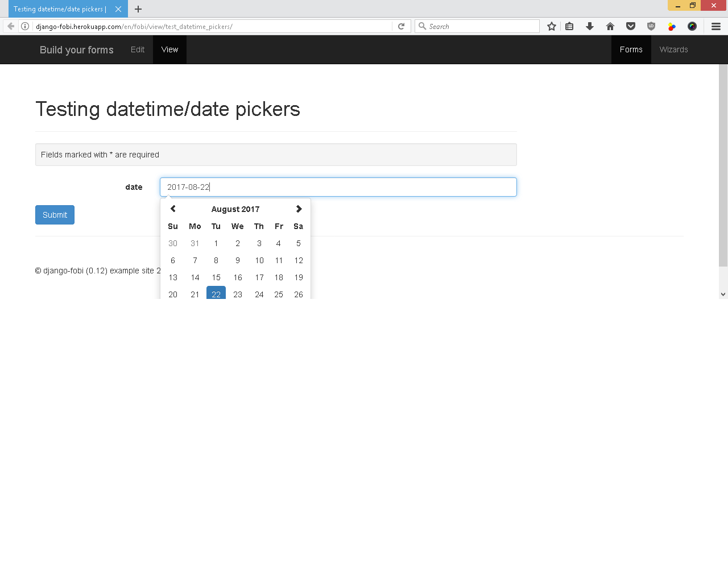Click the Build your forms brand link

(x=77, y=50)
